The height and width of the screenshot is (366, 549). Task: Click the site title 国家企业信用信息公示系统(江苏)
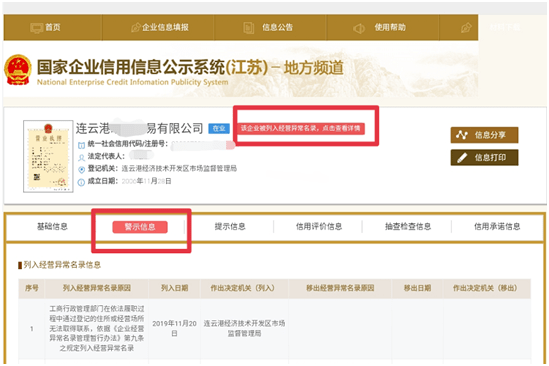152,68
